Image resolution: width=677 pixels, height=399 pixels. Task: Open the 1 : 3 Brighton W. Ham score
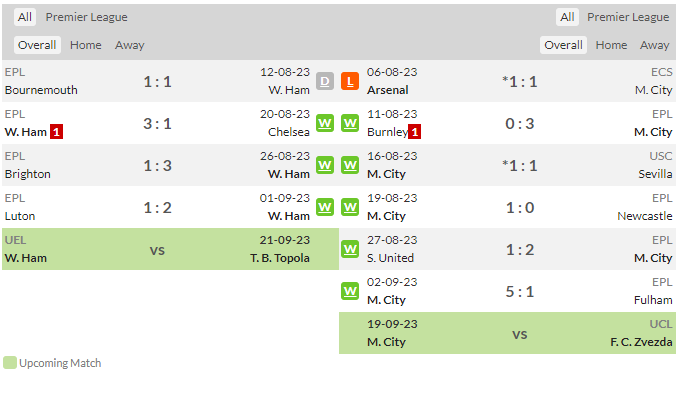[158, 165]
